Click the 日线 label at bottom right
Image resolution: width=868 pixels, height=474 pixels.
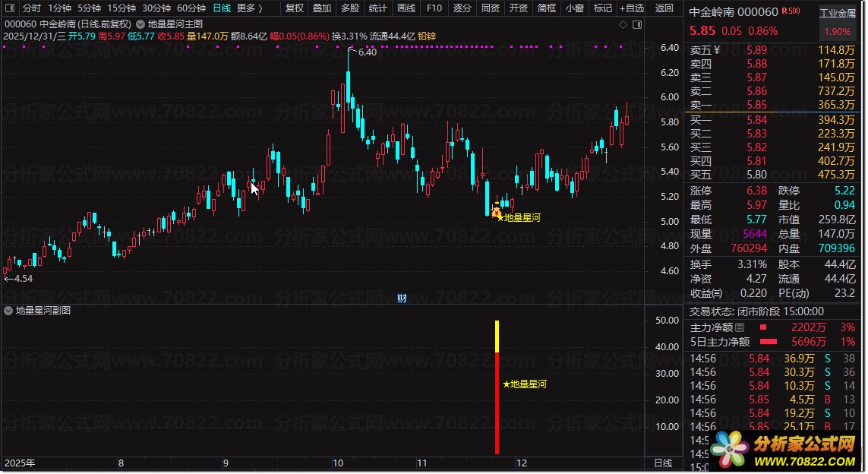[x=663, y=463]
